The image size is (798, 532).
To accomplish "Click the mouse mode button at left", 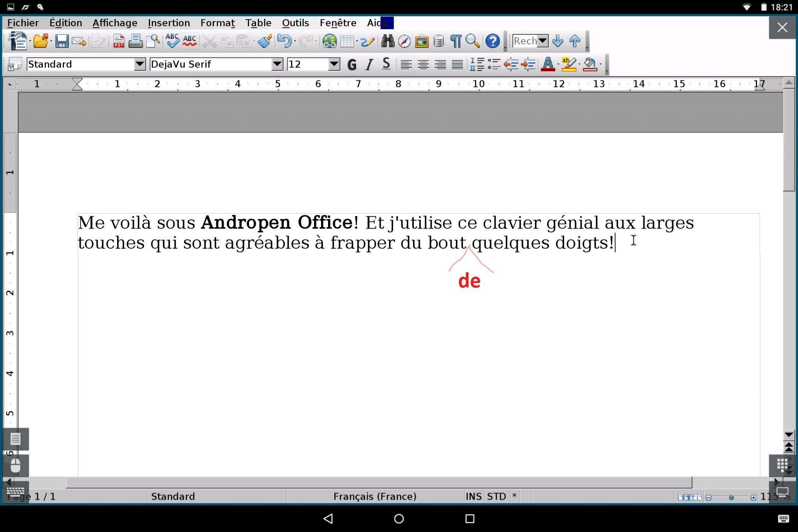I will pyautogui.click(x=15, y=465).
